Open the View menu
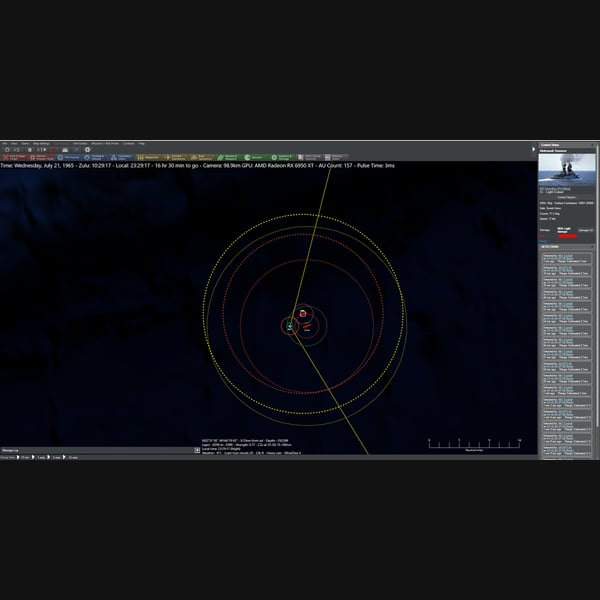This screenshot has height=600, width=600. 14,143
